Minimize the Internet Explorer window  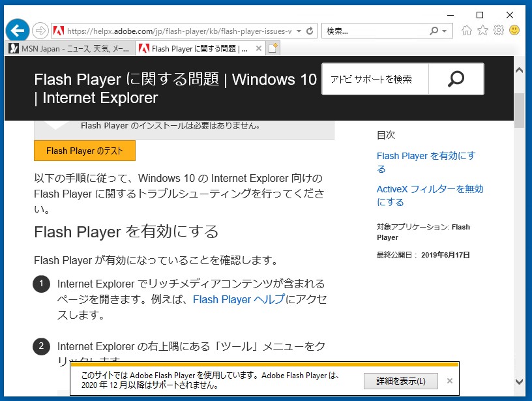[x=451, y=15]
